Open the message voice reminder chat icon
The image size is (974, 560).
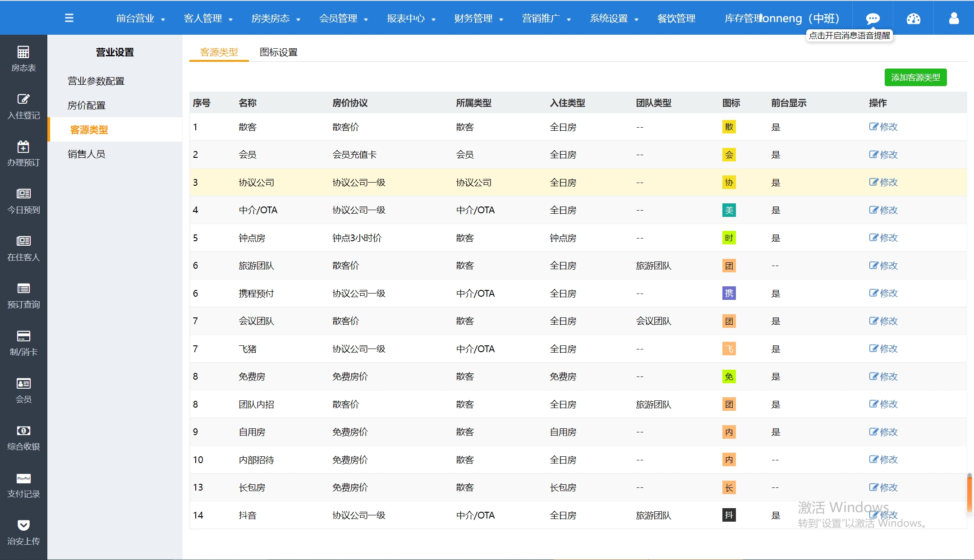pos(873,18)
